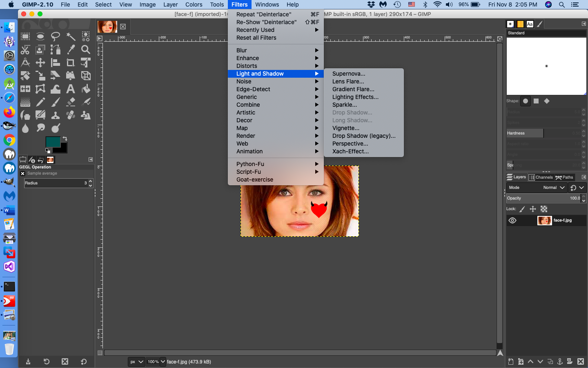Select the Rectangle Select tool
This screenshot has height=368, width=588.
[x=25, y=37]
